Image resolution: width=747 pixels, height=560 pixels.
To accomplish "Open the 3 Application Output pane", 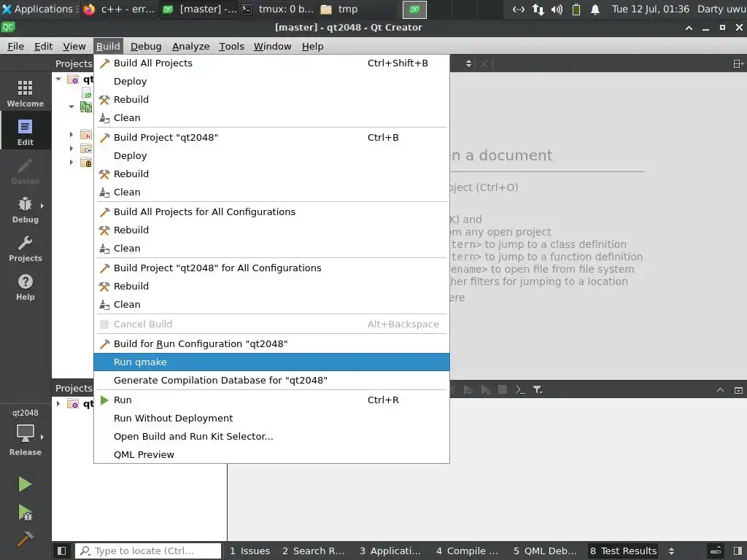I will [390, 551].
